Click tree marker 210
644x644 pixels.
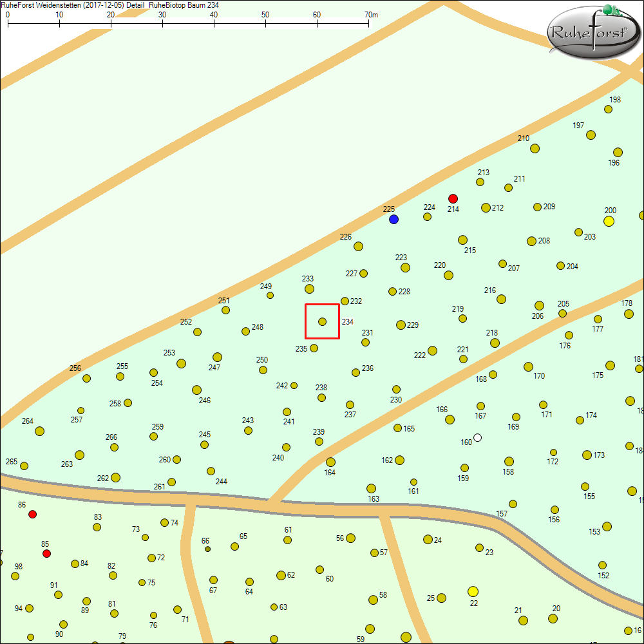pos(535,148)
